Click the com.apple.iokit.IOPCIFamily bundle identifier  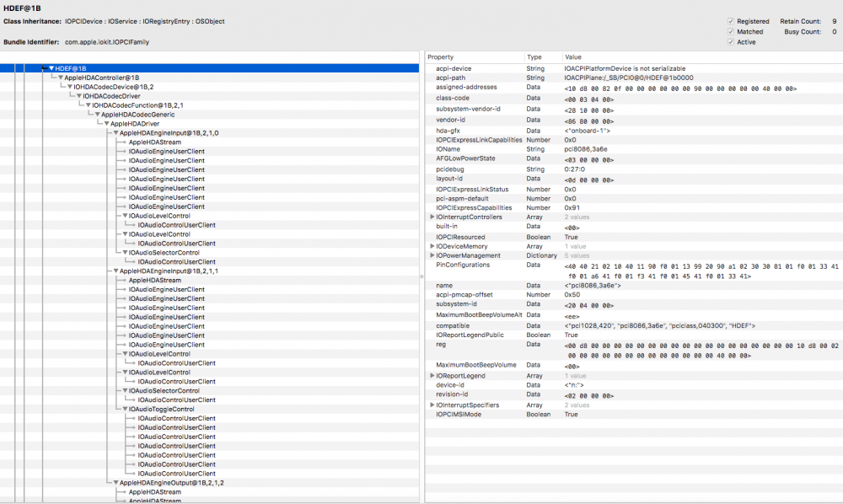107,42
